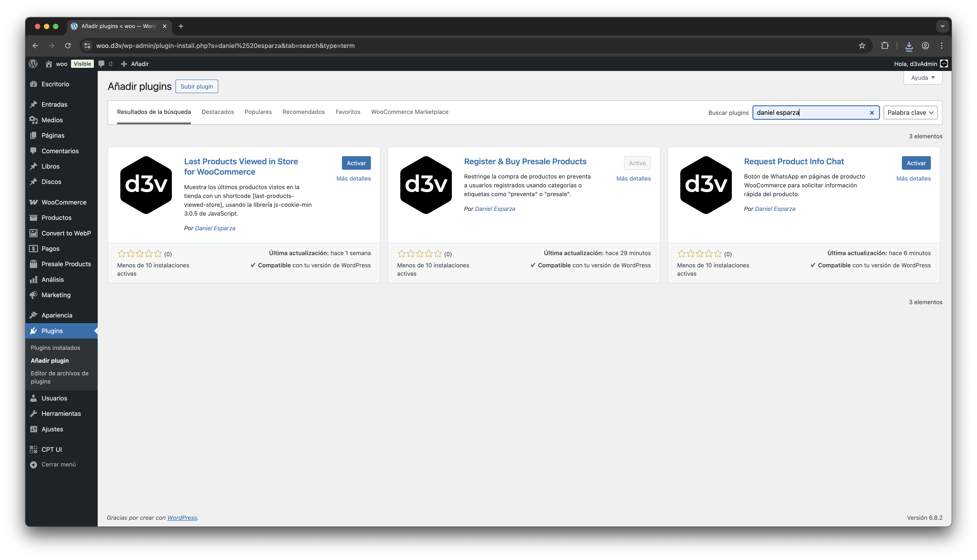This screenshot has width=977, height=560.
Task: Open Discos pin icon in sidebar
Action: (x=33, y=181)
